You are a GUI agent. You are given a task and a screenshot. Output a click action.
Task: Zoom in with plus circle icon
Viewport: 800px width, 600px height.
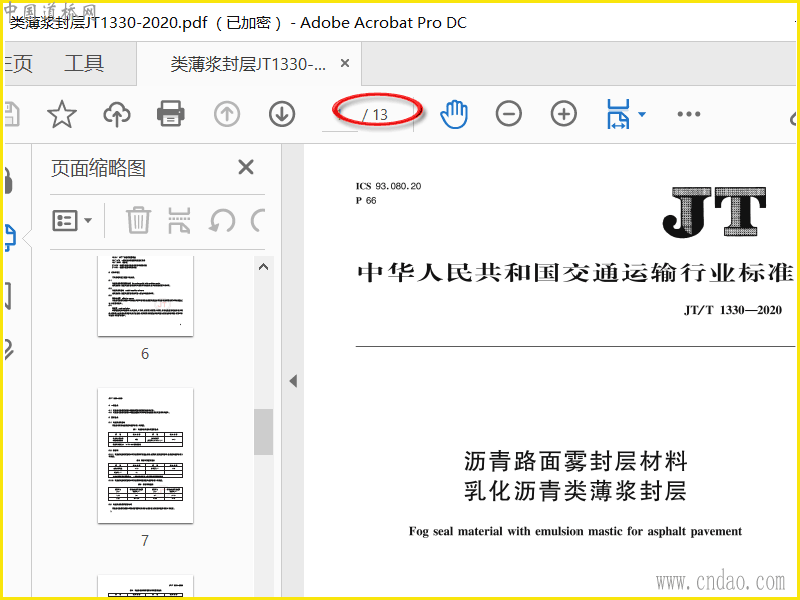(564, 114)
